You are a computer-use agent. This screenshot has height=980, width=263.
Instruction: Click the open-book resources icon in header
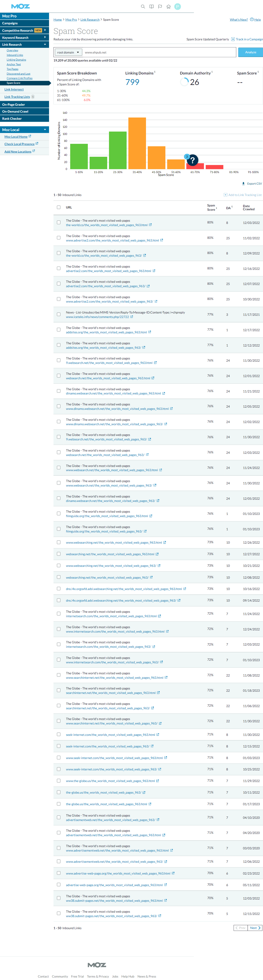coord(151,6)
